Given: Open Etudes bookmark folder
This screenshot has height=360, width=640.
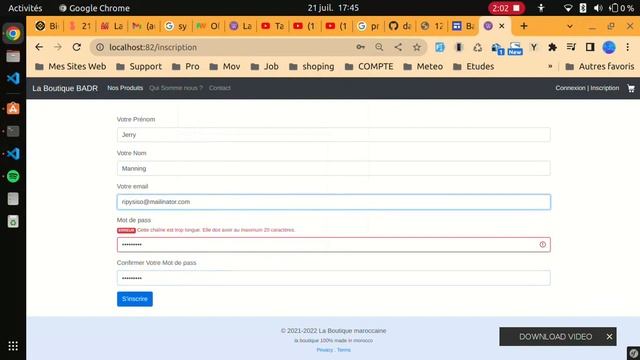Looking at the screenshot, I should point(473,66).
